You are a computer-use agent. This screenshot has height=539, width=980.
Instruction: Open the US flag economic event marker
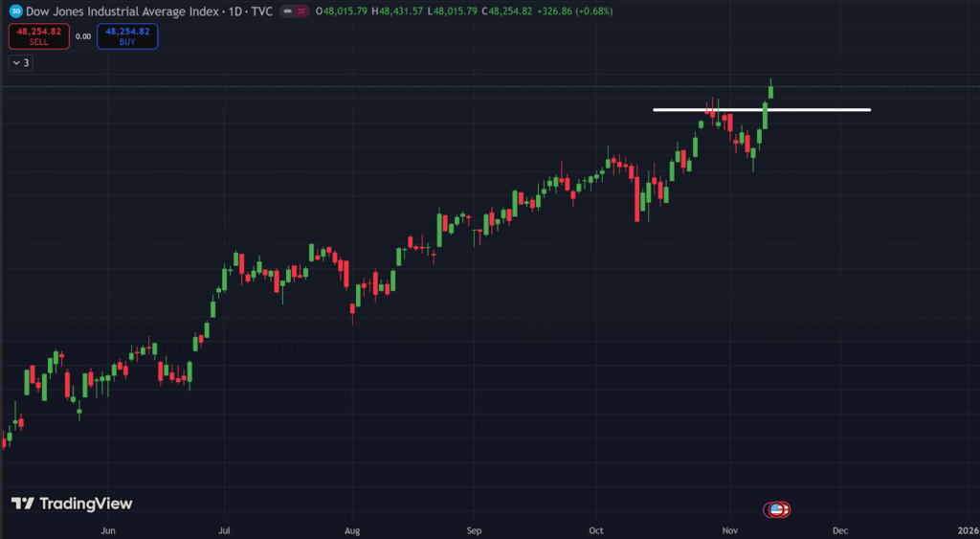pos(778,510)
